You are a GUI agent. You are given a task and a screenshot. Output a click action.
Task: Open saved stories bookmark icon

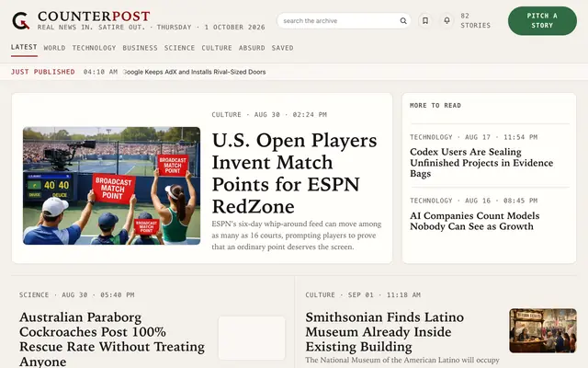pos(425,20)
